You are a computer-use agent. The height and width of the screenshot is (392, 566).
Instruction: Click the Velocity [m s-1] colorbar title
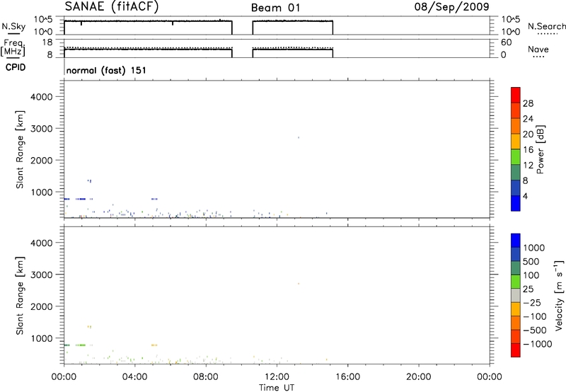pos(559,295)
